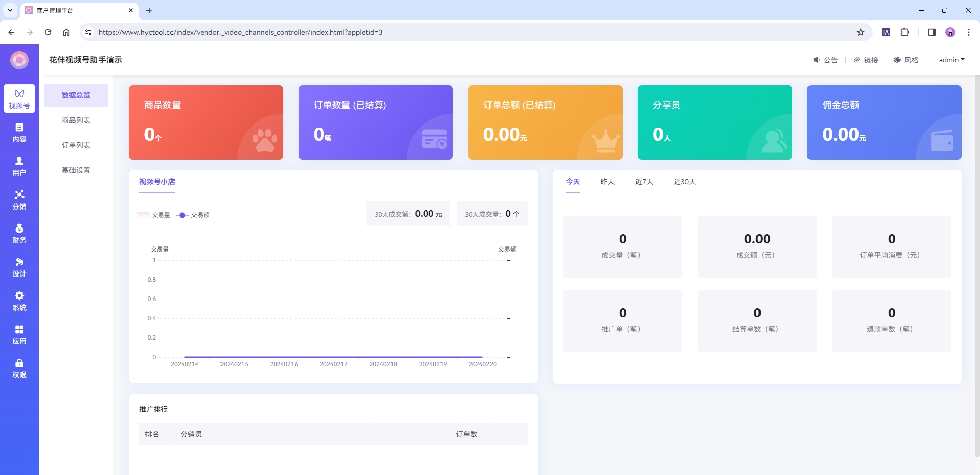Go back to the previous page

(11, 32)
